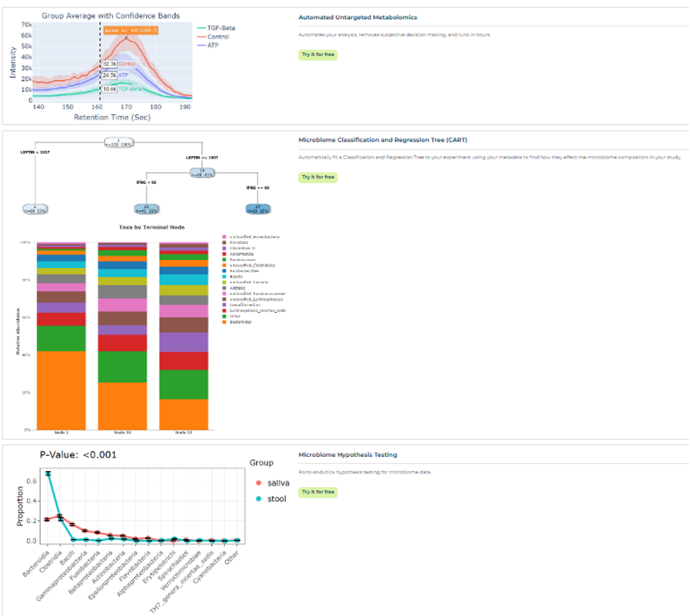Select the terminal node under IFNG < 66
This screenshot has height=616, width=690.
point(146,209)
